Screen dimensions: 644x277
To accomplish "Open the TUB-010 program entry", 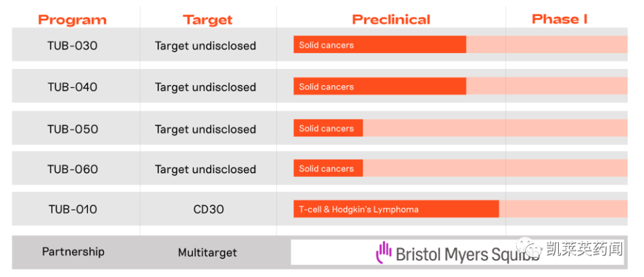I will coord(72,209).
